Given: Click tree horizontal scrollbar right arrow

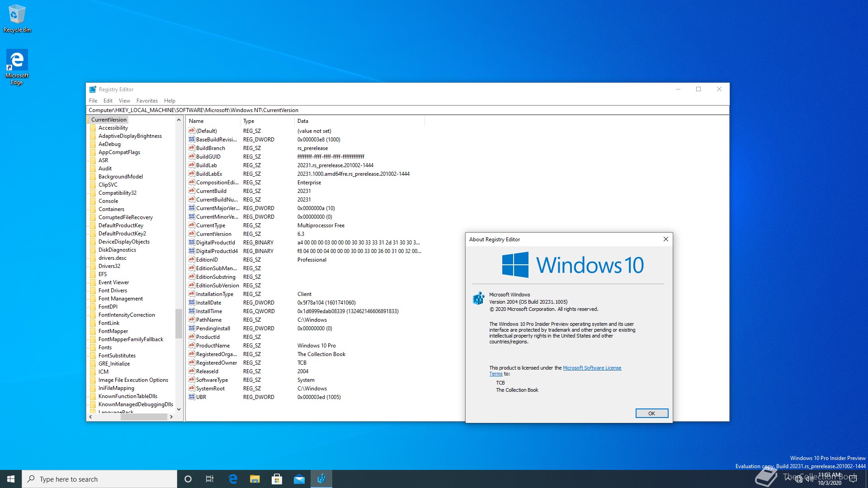Looking at the screenshot, I should click(171, 417).
